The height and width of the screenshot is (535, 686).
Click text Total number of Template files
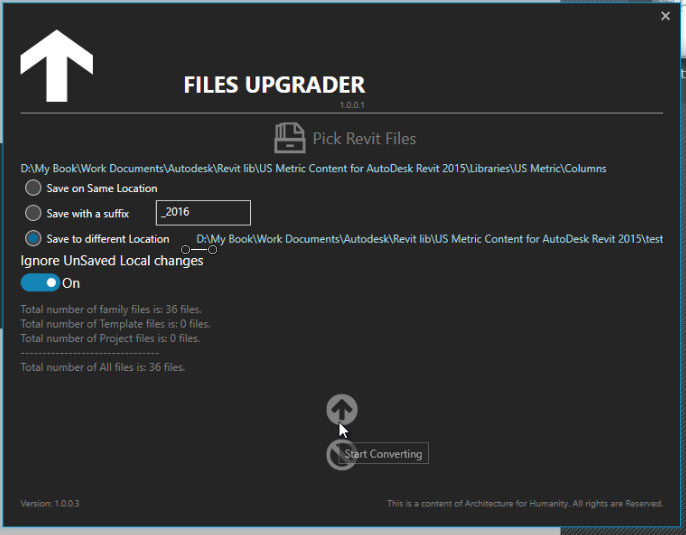click(116, 324)
